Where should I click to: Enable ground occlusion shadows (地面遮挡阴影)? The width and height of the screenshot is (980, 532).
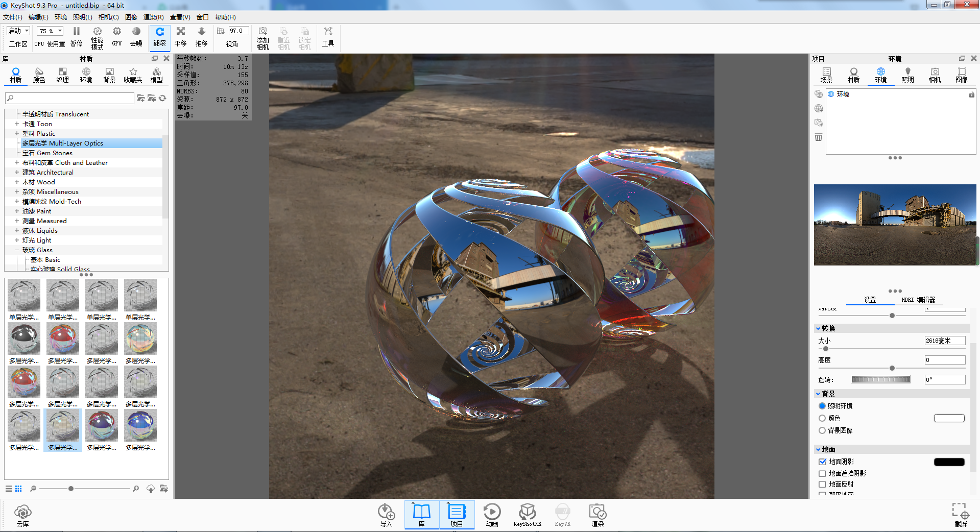822,473
